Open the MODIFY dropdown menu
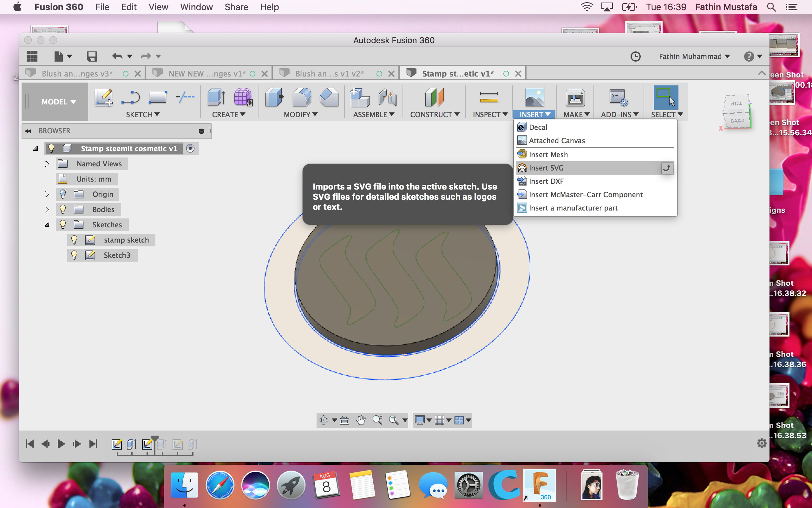 (x=300, y=115)
